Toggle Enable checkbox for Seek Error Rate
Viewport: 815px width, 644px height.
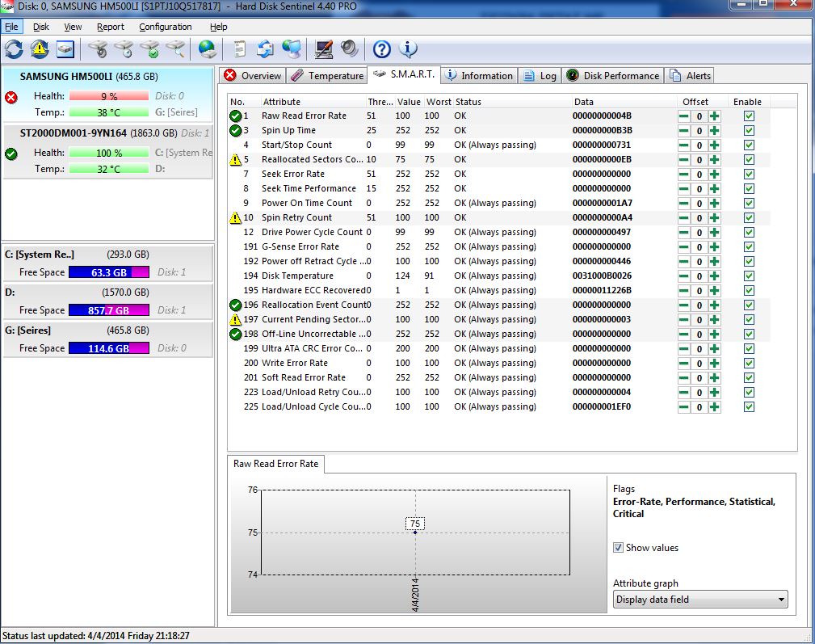(x=749, y=174)
